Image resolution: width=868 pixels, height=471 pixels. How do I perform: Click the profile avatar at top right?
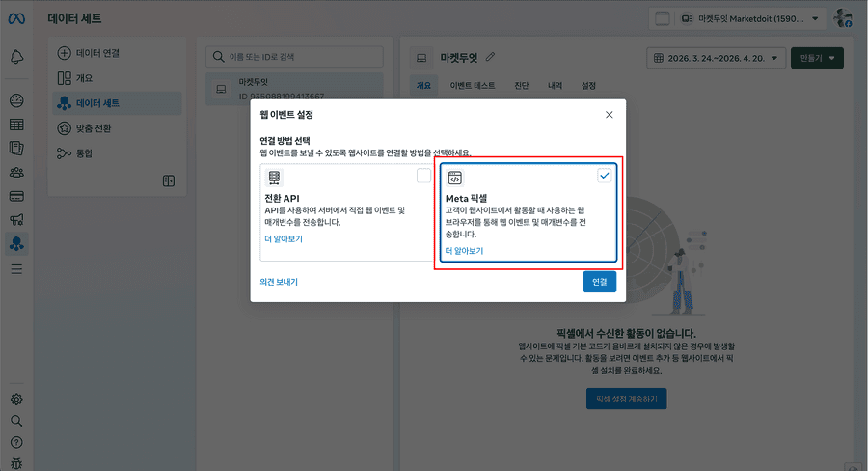click(843, 18)
